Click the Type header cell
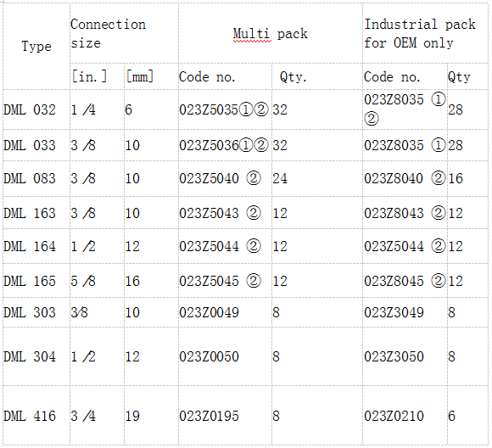 click(x=36, y=47)
